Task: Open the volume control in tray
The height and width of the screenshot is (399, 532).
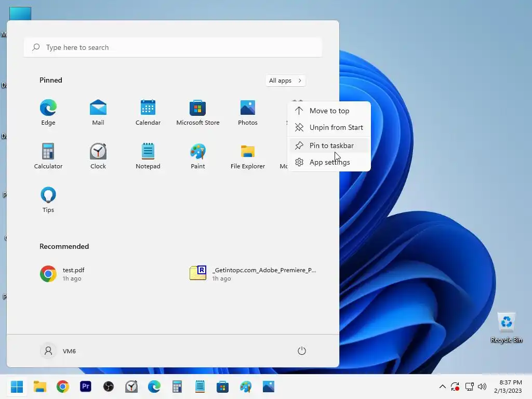Action: coord(482,387)
